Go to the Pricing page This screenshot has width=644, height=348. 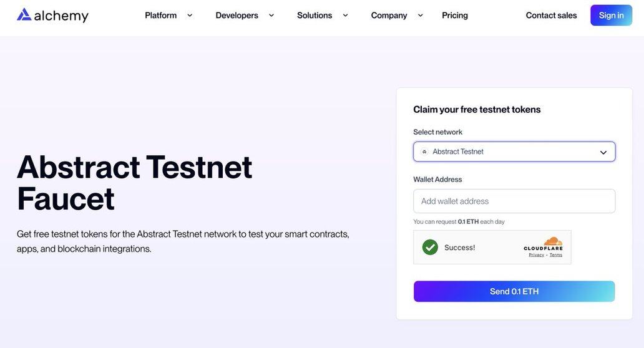pos(455,16)
